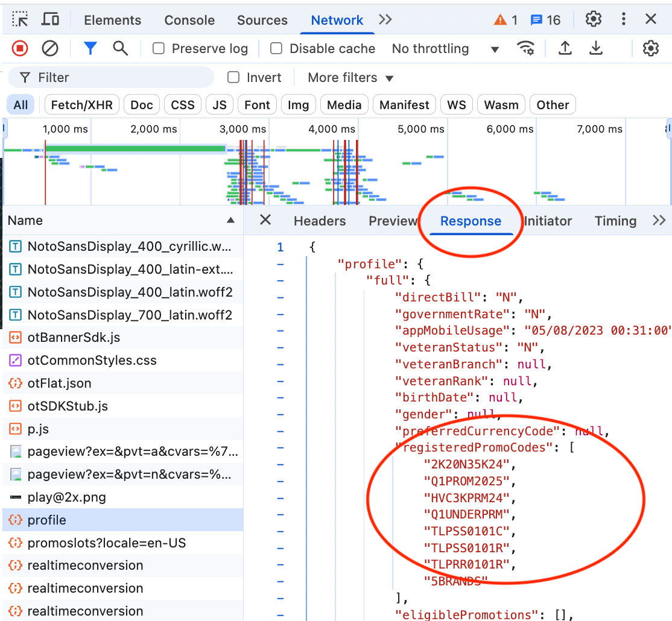Select NotoSansDisplay_400_cyrillic font request

point(122,246)
